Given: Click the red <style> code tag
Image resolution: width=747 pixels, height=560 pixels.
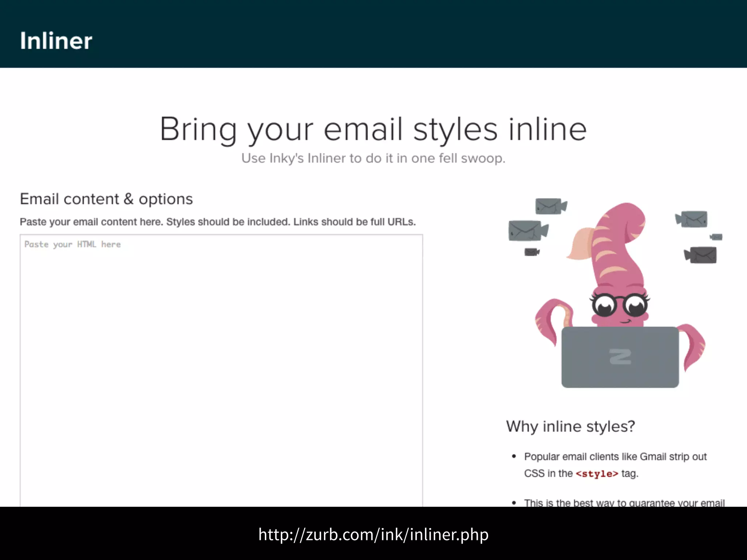Looking at the screenshot, I should (597, 474).
